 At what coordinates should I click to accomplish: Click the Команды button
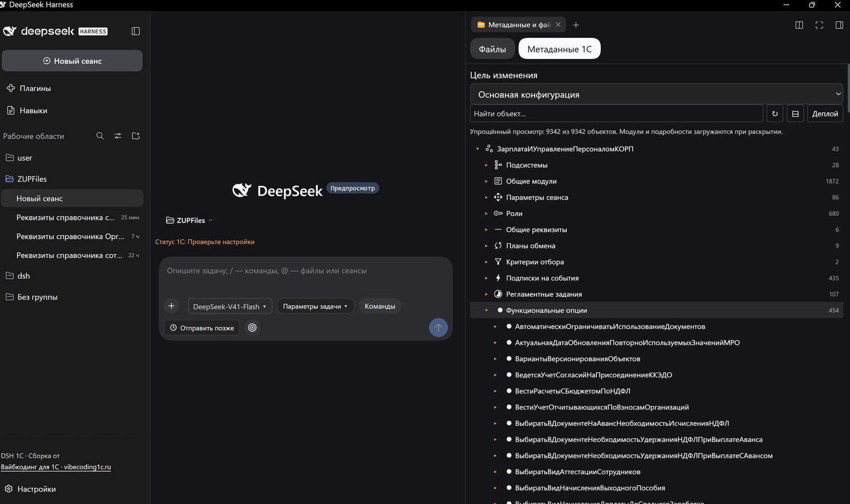click(380, 306)
